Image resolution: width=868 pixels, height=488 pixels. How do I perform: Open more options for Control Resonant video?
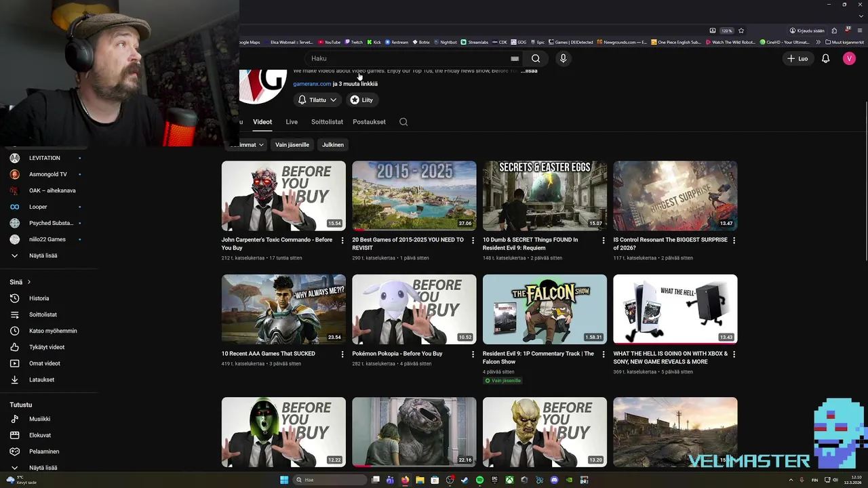click(734, 240)
